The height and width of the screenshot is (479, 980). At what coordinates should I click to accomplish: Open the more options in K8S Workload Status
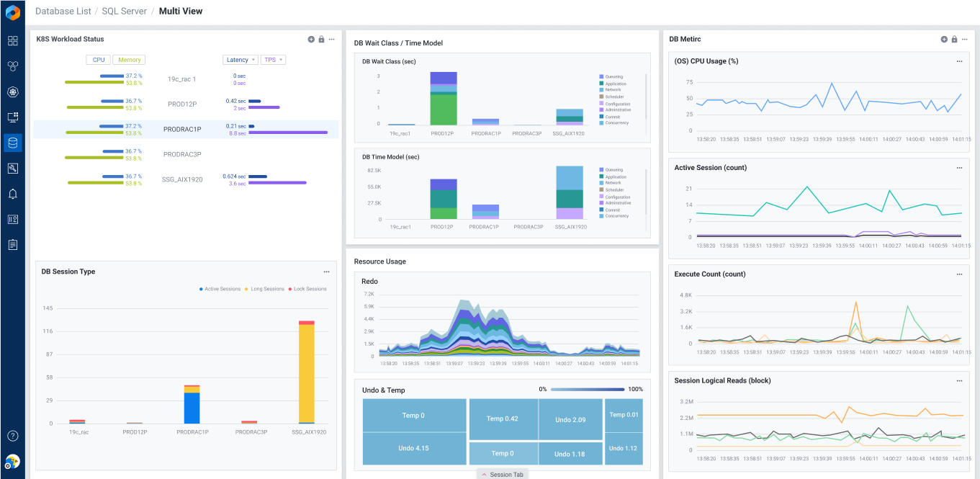tap(331, 39)
